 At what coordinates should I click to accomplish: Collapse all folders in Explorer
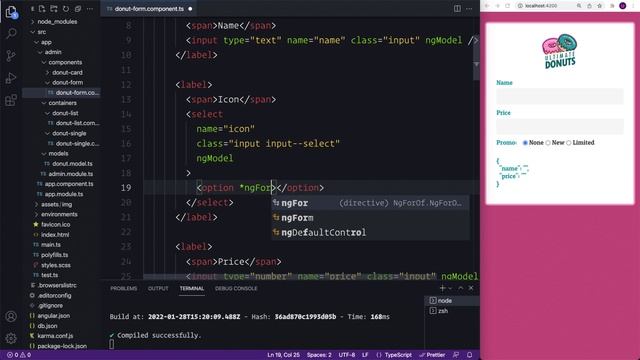(78, 9)
